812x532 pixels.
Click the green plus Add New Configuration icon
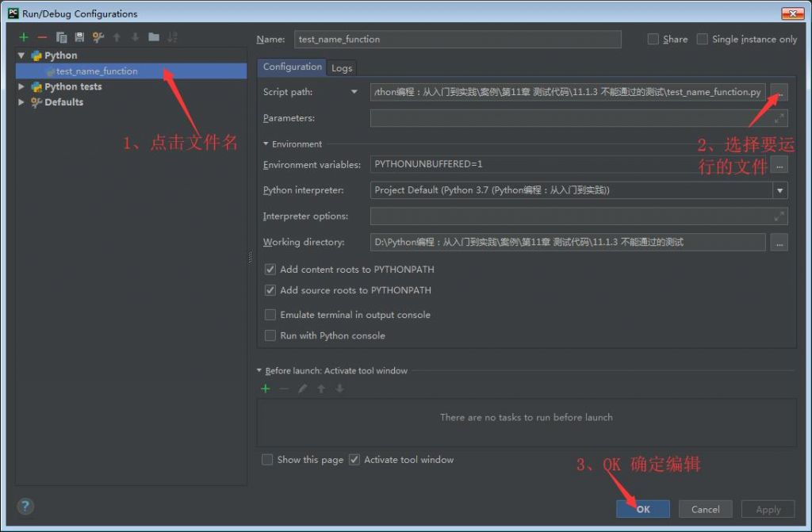[x=24, y=37]
